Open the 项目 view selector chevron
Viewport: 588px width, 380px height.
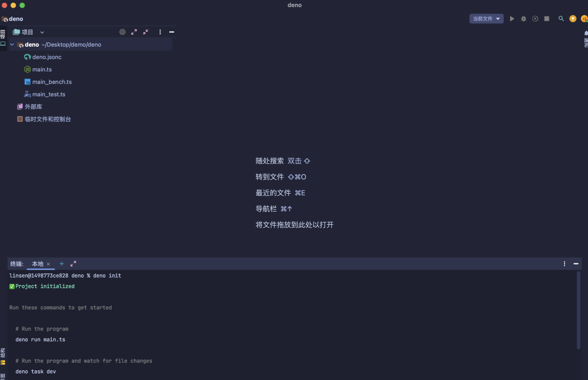42,32
